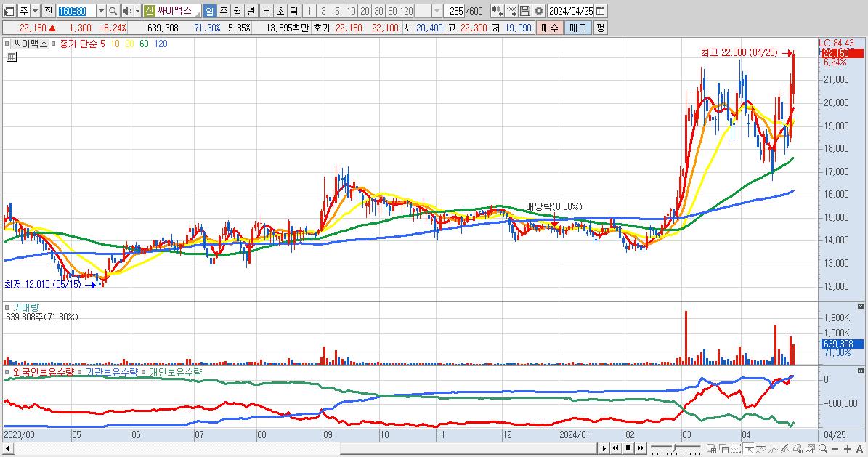Select the daily '일' period toggle
The width and height of the screenshot is (868, 457).
[209, 11]
